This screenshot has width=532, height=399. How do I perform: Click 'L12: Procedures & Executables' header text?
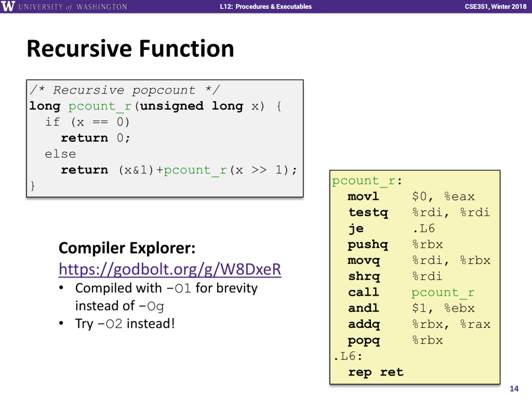click(x=266, y=6)
